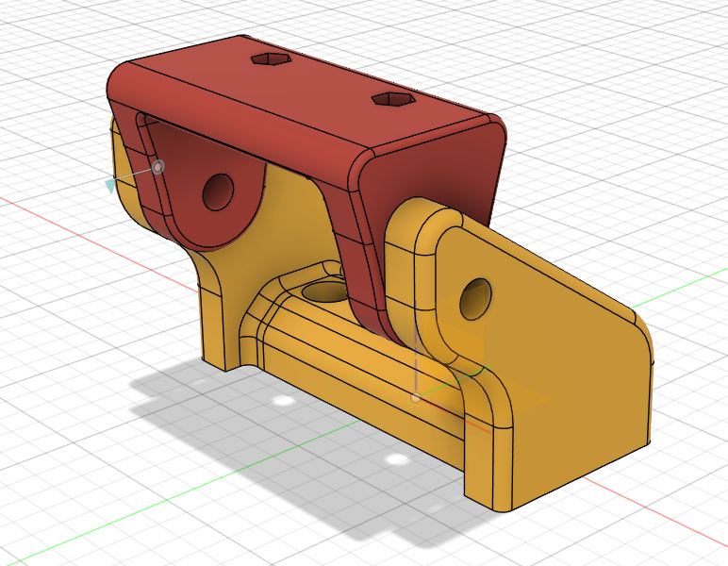Select the round pivot hole in yellow tab
The height and width of the screenshot is (566, 728).
(475, 298)
